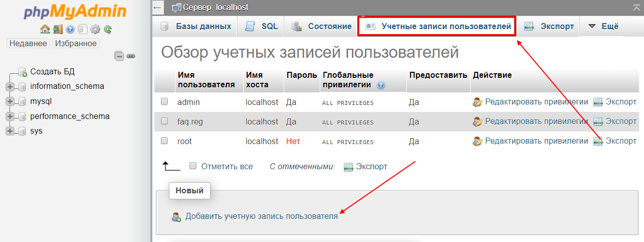Image resolution: width=644 pixels, height=242 pixels.
Task: Click the logout door icon
Action: [58, 29]
